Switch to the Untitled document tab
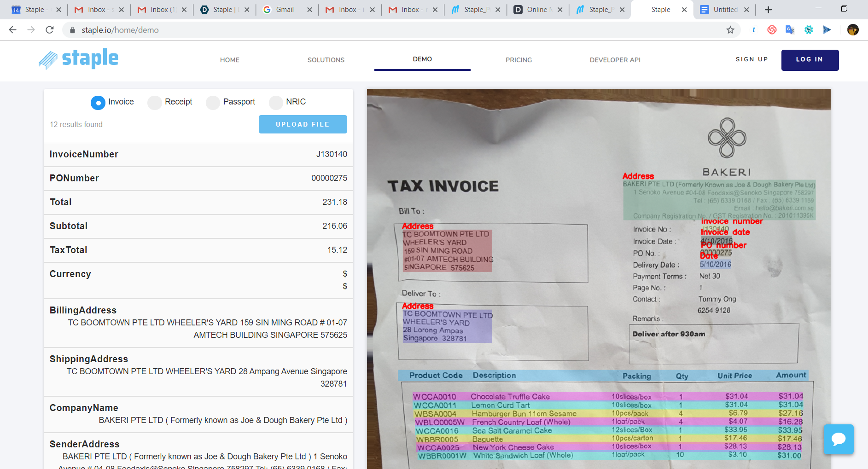Image resolution: width=868 pixels, height=469 pixels. [724, 10]
